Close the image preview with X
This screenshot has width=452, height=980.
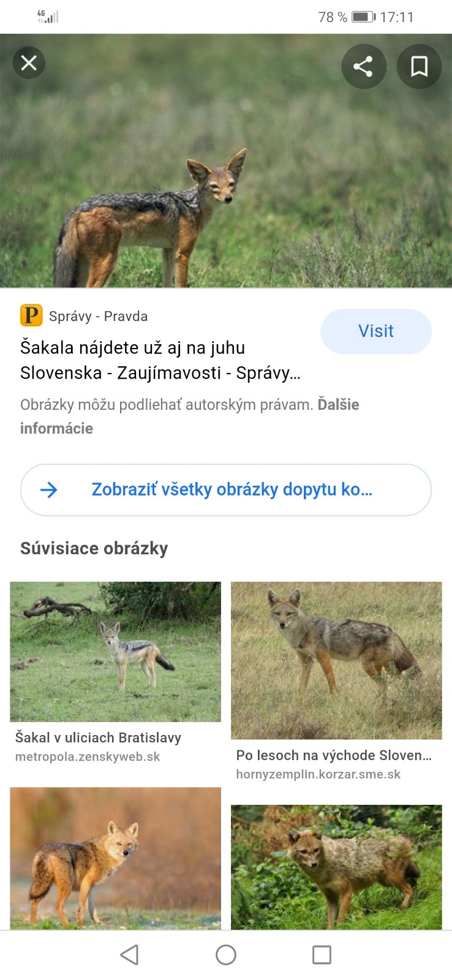[x=29, y=63]
